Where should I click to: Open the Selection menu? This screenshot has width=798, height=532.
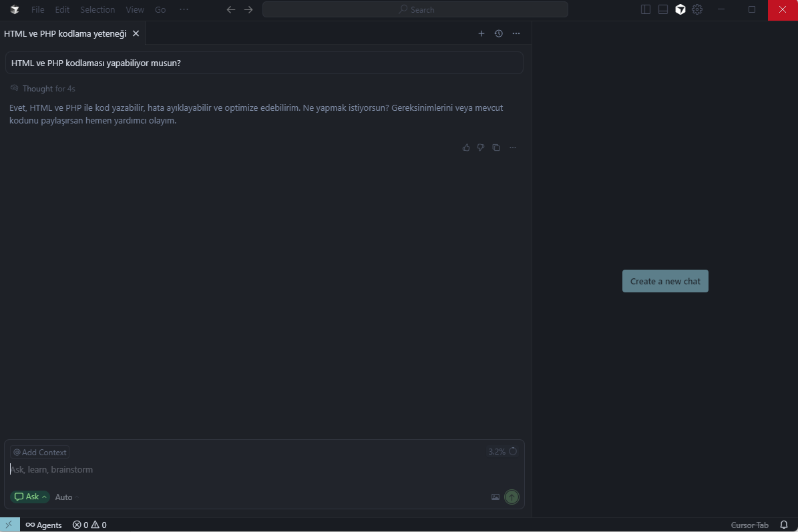coord(97,9)
